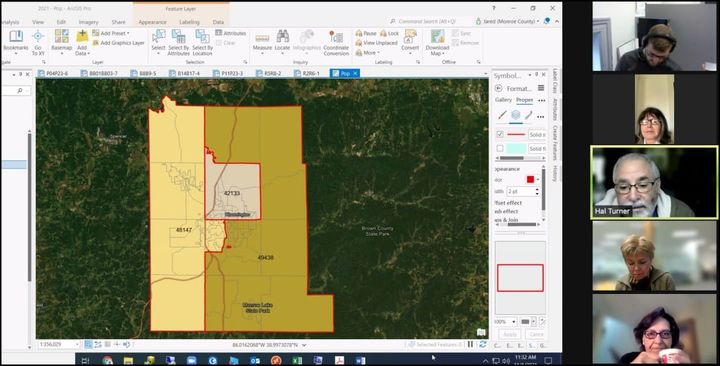Increase the stroke width using up stepper
The width and height of the screenshot is (720, 366).
coord(537,189)
